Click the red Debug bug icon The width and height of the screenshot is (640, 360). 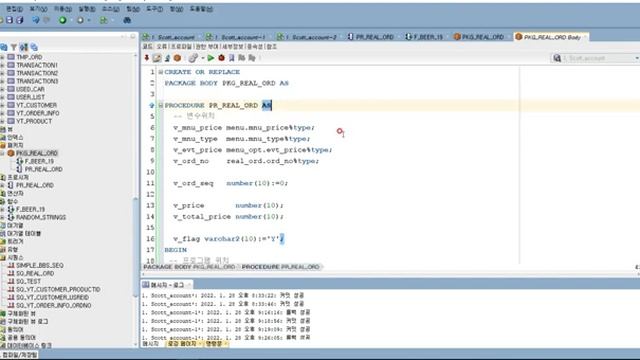[x=221, y=58]
